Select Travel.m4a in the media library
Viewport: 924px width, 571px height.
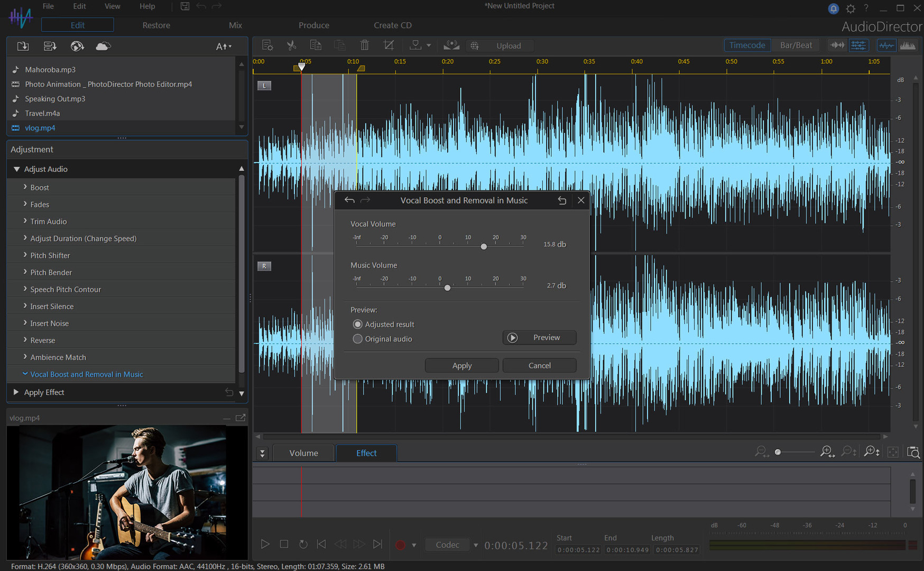pyautogui.click(x=42, y=113)
